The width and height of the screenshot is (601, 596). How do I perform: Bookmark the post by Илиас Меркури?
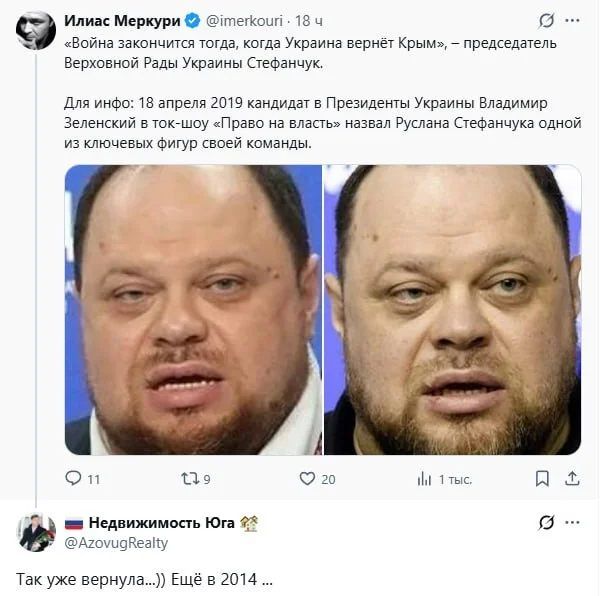click(x=542, y=478)
